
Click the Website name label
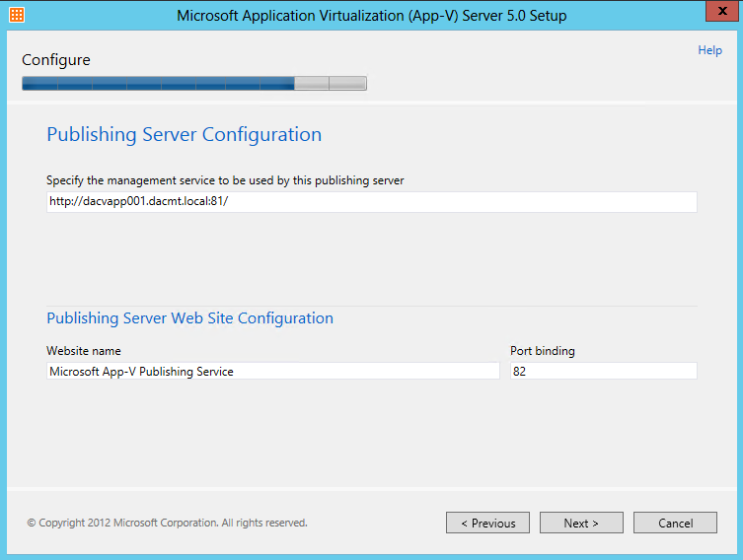(x=84, y=351)
